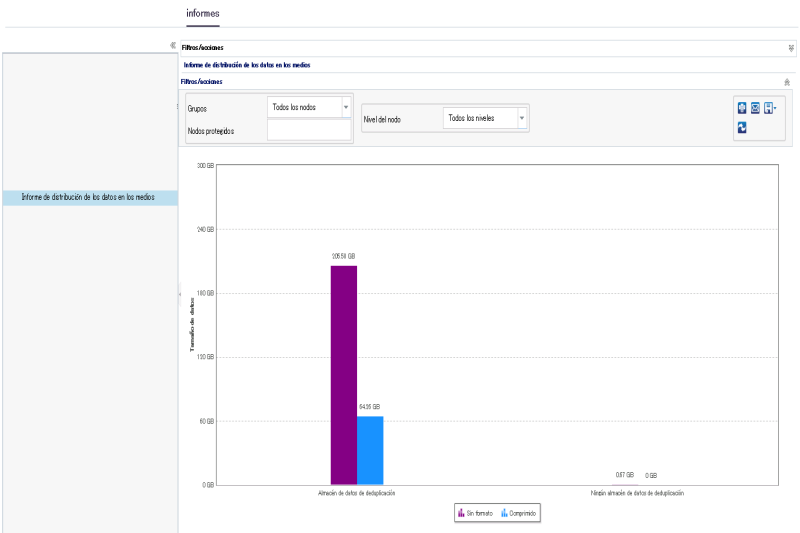Open the Nivel del nodo dropdown
The width and height of the screenshot is (800, 533).
coord(522,118)
